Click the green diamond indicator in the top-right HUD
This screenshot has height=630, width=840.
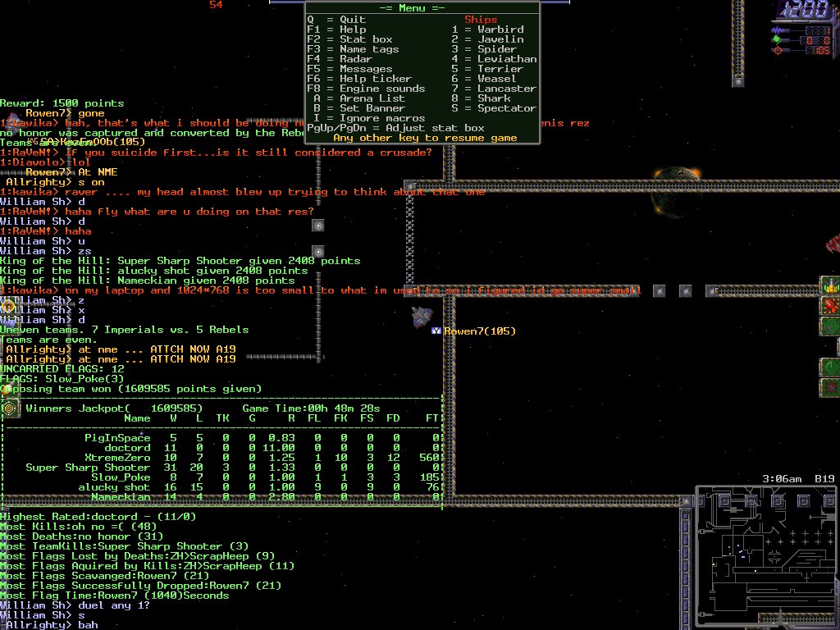point(777,39)
